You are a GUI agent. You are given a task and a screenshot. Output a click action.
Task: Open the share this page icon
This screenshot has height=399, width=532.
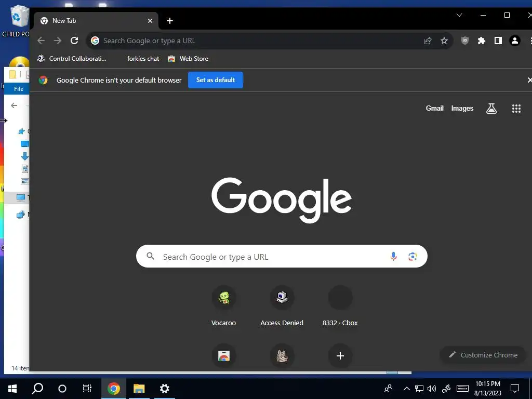pyautogui.click(x=428, y=41)
